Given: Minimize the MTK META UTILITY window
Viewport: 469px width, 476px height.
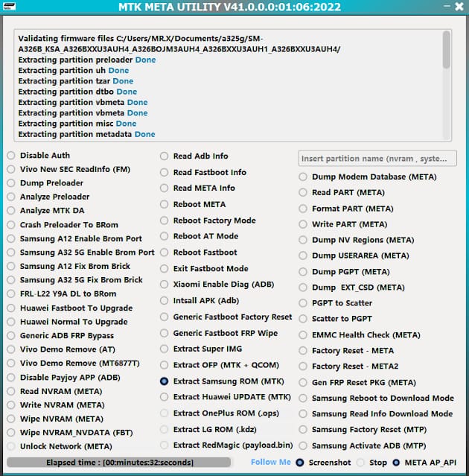Looking at the screenshot, I should point(447,6).
